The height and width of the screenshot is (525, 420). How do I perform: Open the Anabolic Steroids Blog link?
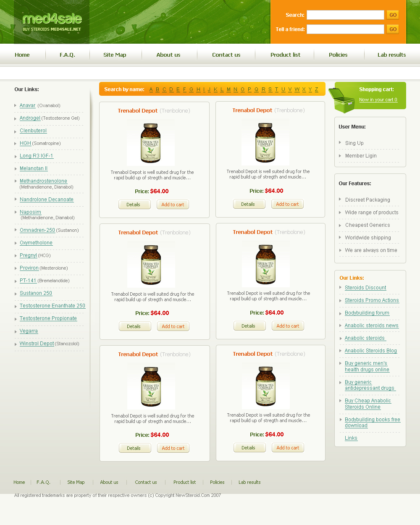371,351
